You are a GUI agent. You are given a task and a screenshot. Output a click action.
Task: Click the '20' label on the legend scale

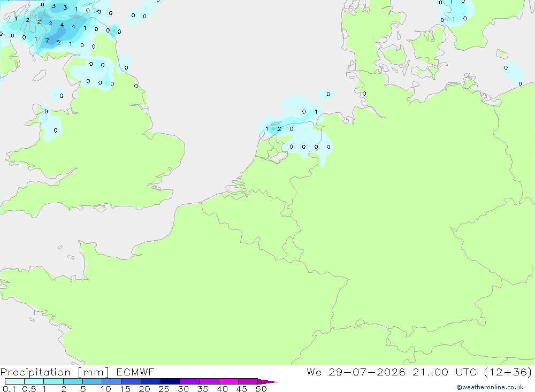tap(144, 389)
